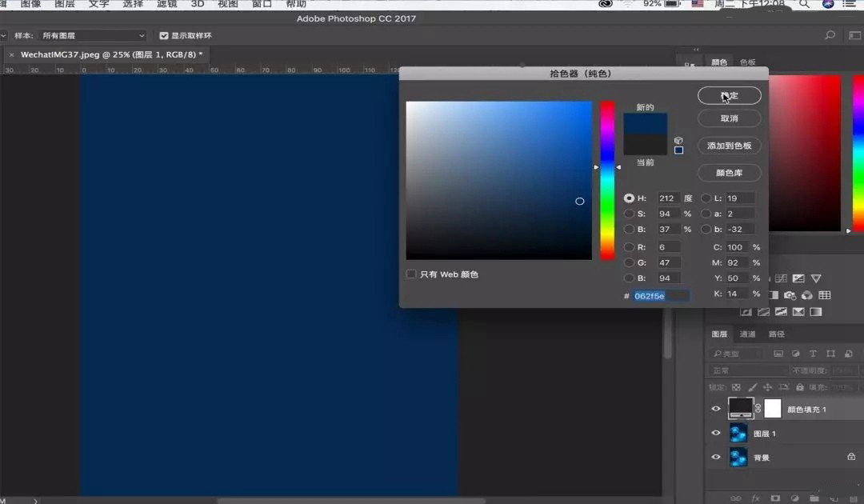This screenshot has height=504, width=864.
Task: Lock transparent pixels in Layers panel
Action: (x=736, y=387)
